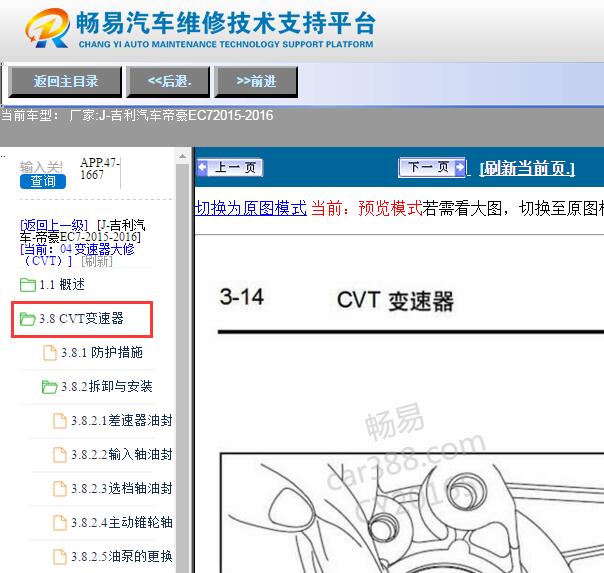Click the folder icon beside 1.1 概述
This screenshot has width=604, height=573.
pyautogui.click(x=28, y=285)
